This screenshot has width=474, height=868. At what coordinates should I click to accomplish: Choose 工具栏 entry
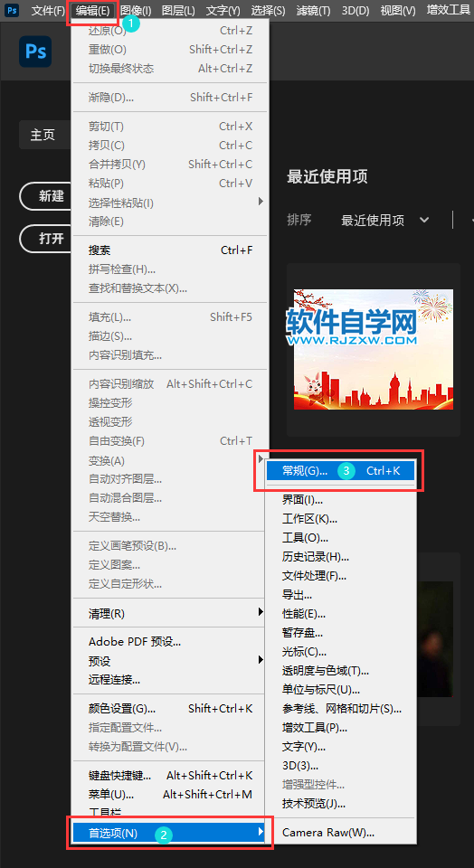[x=170, y=813]
